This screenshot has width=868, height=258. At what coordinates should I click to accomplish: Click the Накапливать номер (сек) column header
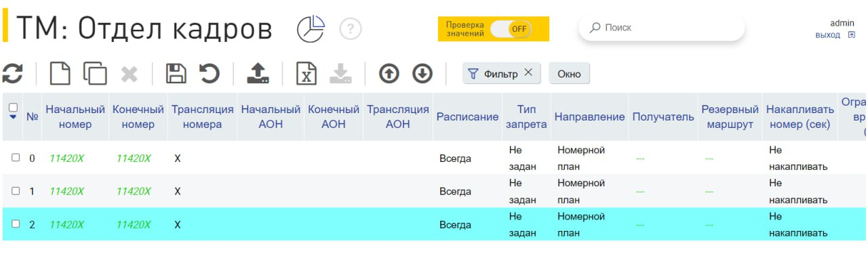tap(800, 116)
